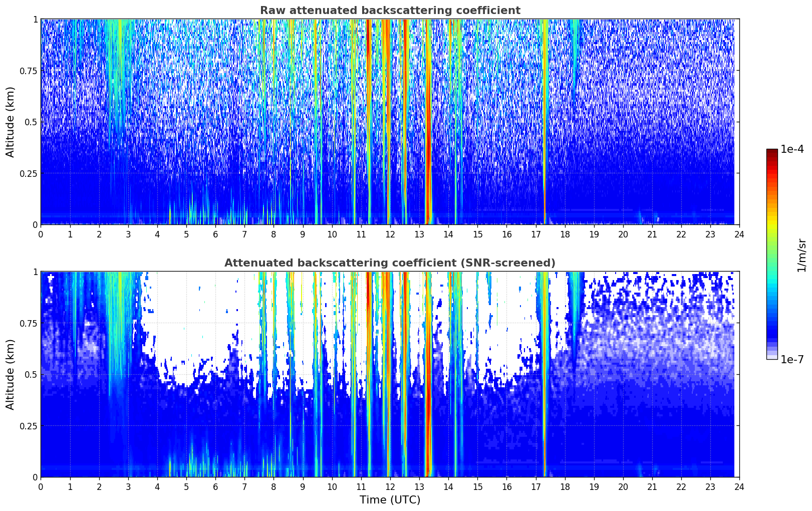Click the white bottom end of the colorbar
The image size is (812, 511).
(x=772, y=357)
